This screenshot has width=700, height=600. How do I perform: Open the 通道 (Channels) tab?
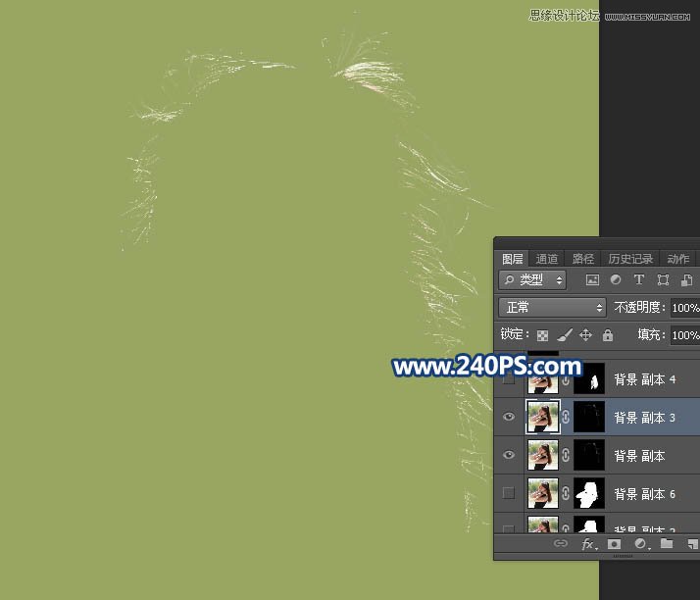[547, 259]
